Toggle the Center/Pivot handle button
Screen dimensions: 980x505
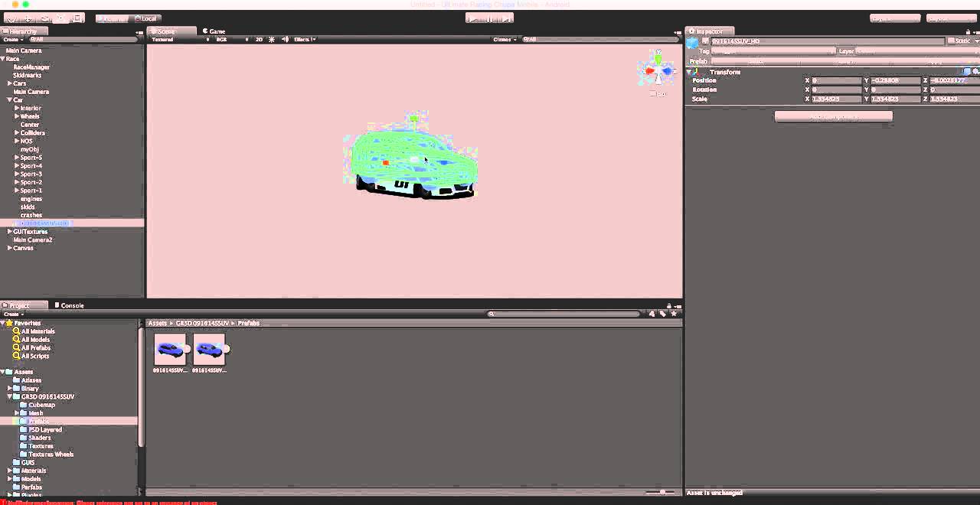[113, 18]
